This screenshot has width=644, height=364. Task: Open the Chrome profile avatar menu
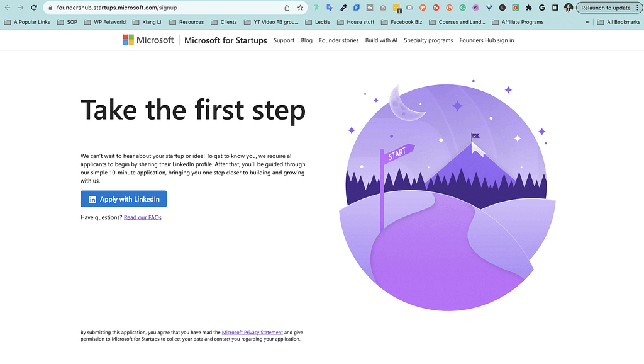(569, 8)
